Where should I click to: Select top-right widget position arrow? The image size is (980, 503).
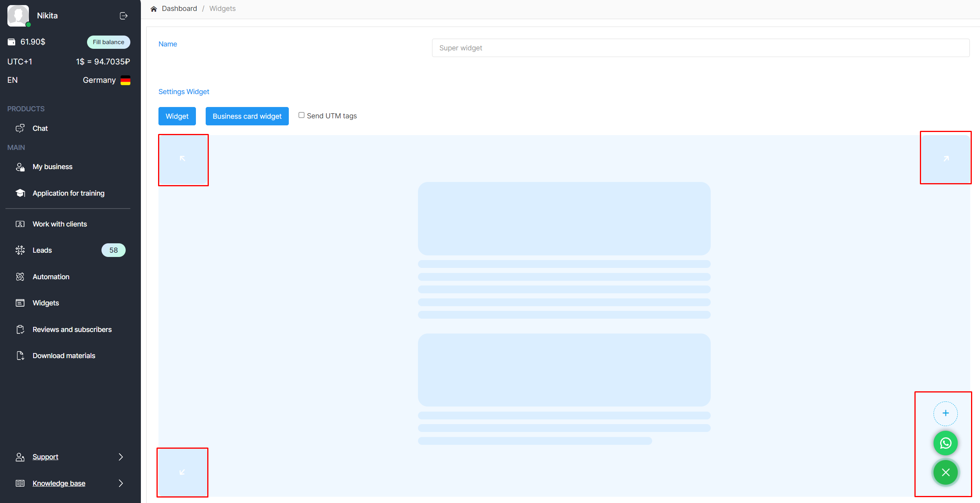point(946,159)
